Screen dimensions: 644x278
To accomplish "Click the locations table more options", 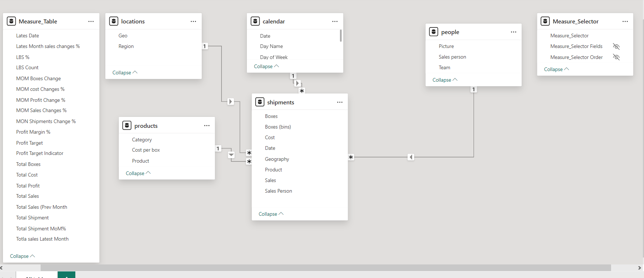I will click(x=193, y=22).
